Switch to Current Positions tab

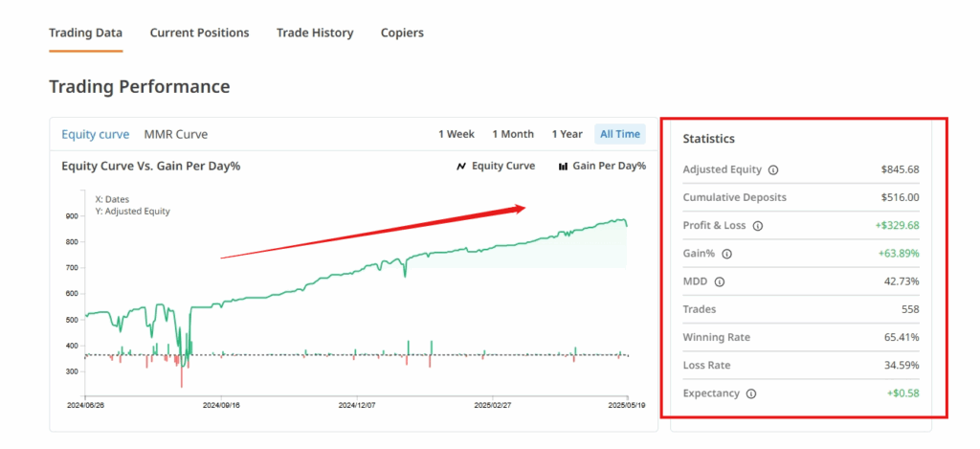point(199,33)
